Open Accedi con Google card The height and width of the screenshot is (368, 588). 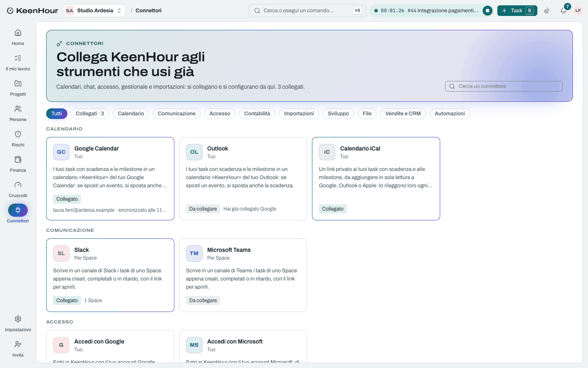click(110, 346)
